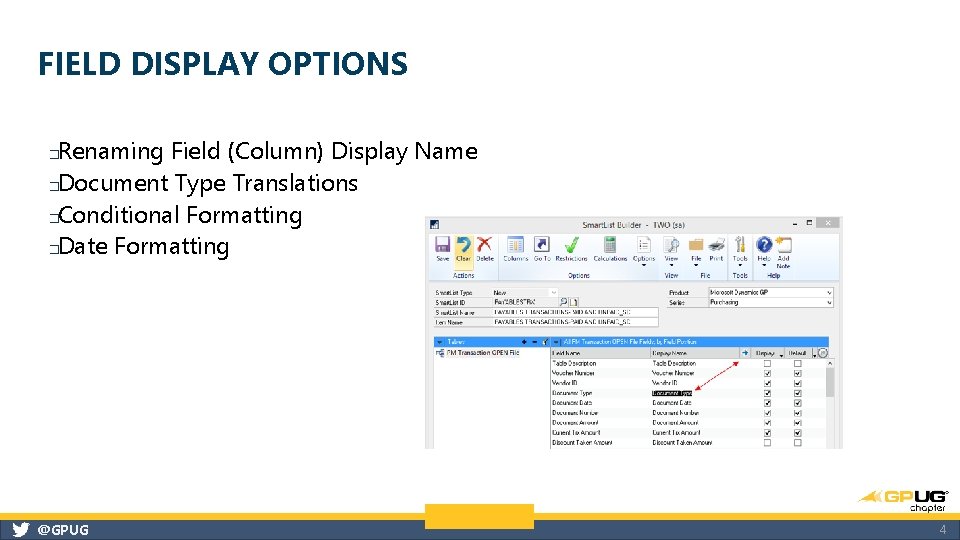This screenshot has width=960, height=540.
Task: Open the Product dropdown
Action: [x=829, y=293]
